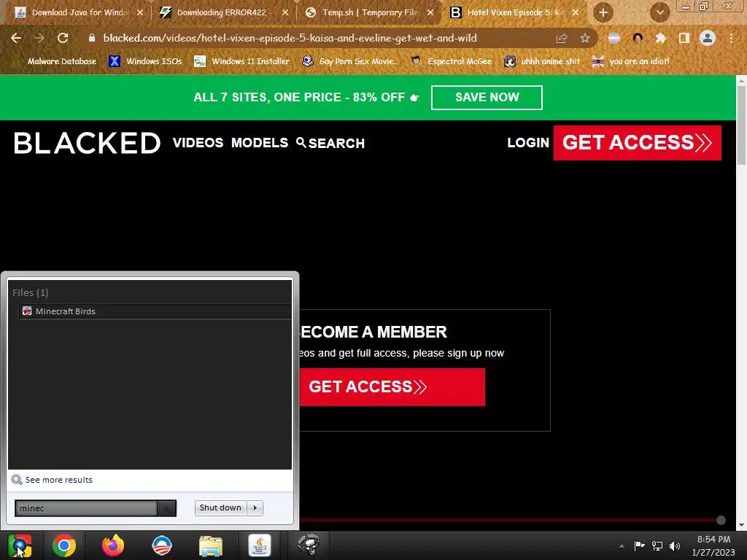This screenshot has height=560, width=747.
Task: Expand the Shut down options arrow
Action: click(255, 508)
